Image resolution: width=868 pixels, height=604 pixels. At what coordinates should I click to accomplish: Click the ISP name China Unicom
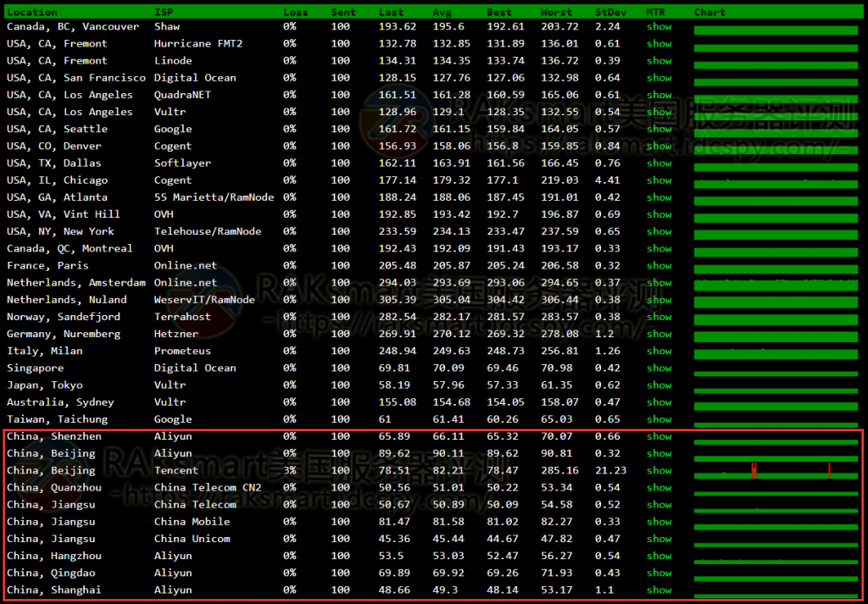point(192,539)
